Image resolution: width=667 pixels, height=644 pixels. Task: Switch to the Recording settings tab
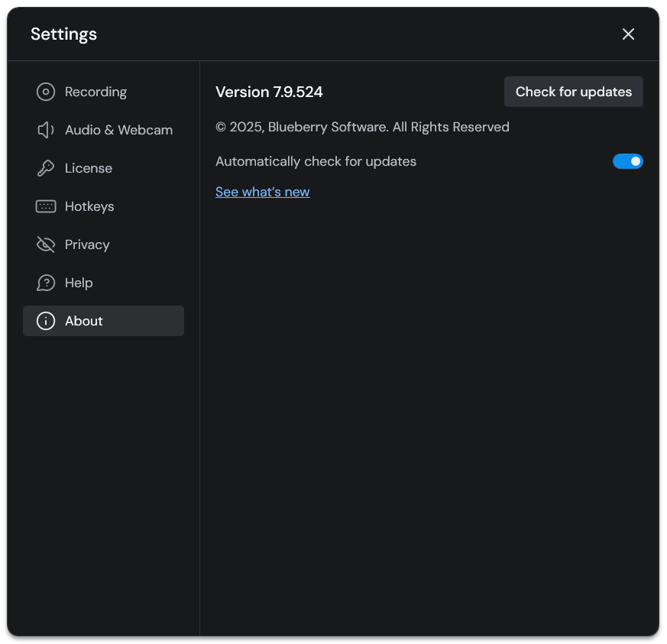click(x=96, y=92)
